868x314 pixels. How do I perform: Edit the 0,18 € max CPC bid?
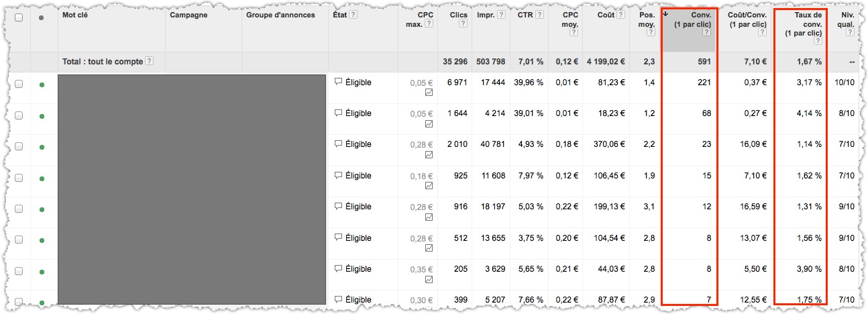coord(422,176)
